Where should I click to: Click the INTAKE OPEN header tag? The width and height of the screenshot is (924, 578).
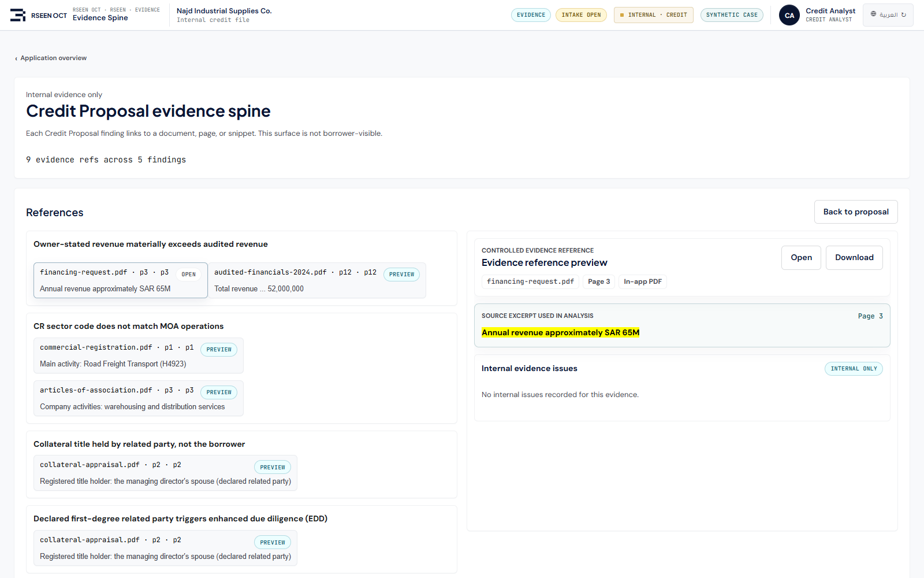tap(581, 15)
